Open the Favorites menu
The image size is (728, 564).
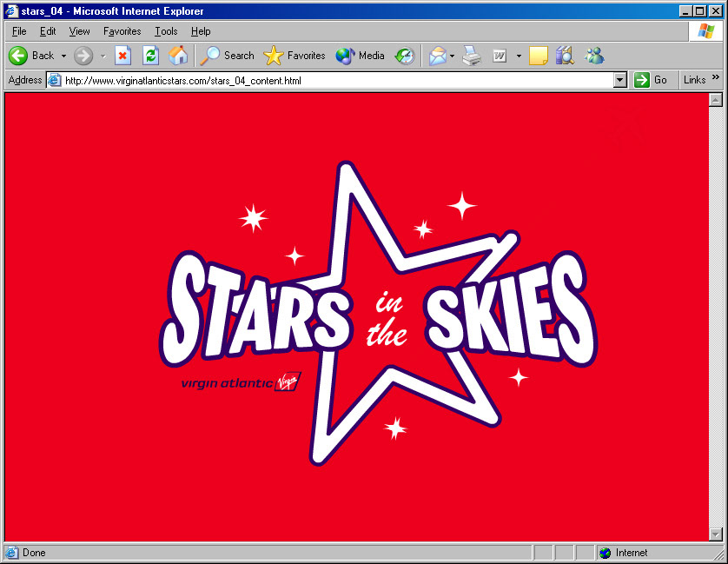tap(122, 31)
